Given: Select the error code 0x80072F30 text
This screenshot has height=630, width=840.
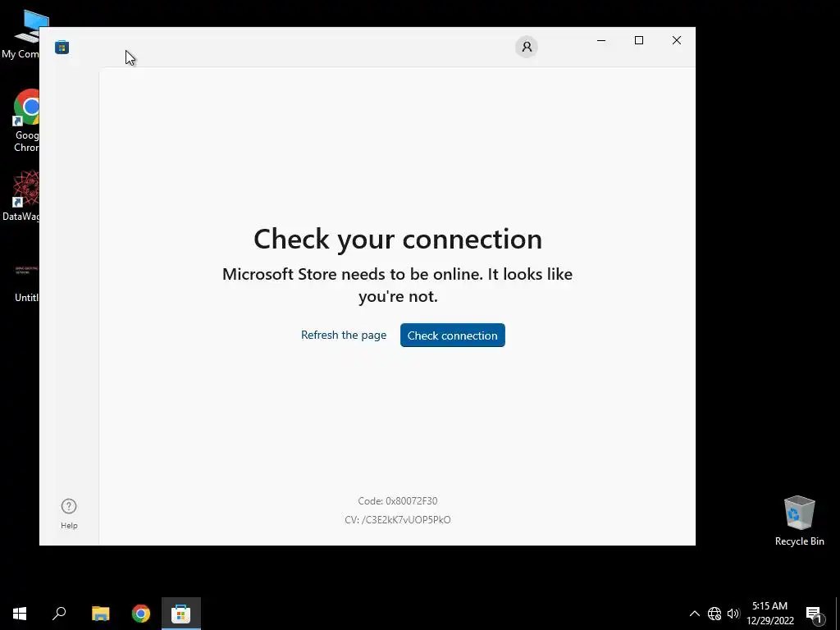Looking at the screenshot, I should click(398, 501).
